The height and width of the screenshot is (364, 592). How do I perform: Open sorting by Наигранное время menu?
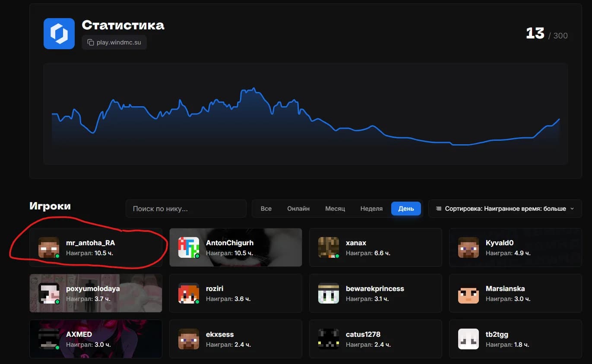tap(505, 209)
